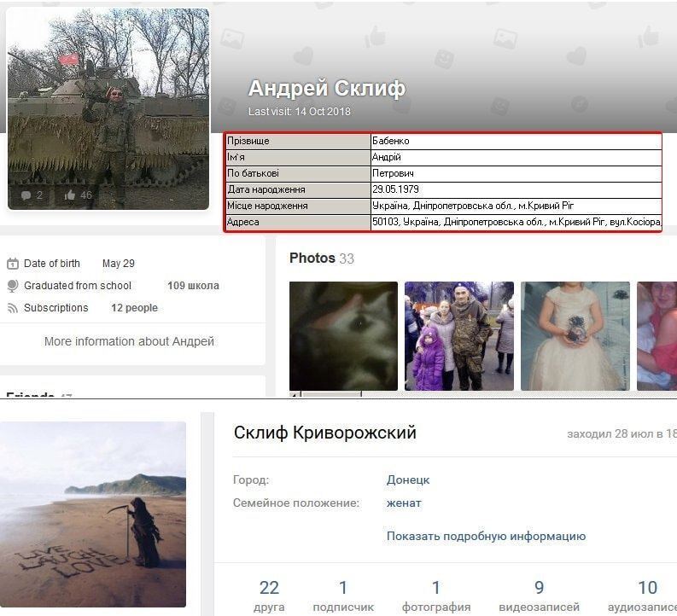The height and width of the screenshot is (616, 677).
Task: Open the '12 people' subscriptions link
Action: (134, 308)
